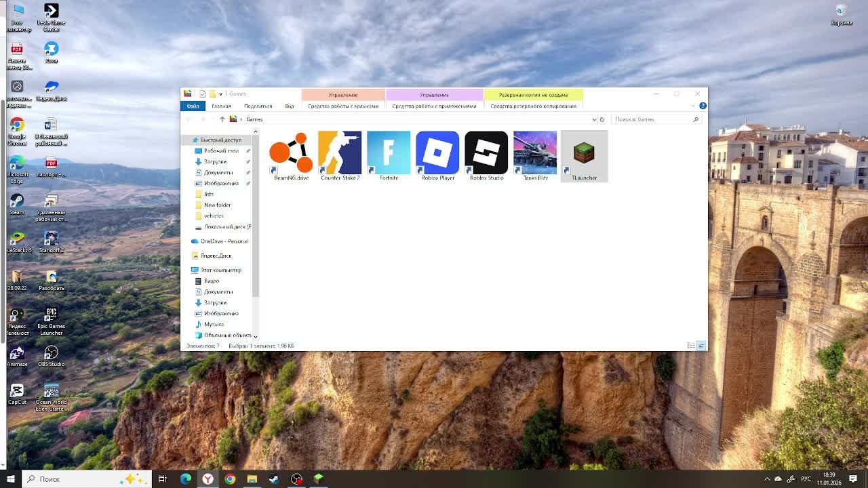This screenshot has width=868, height=488.
Task: Select the Roblox Studio shortcut
Action: [x=486, y=156]
